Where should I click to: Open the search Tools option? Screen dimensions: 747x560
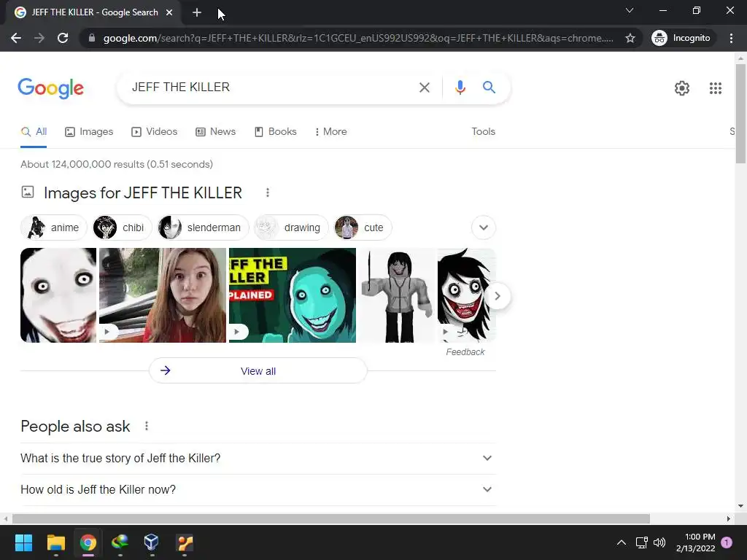pos(483,132)
